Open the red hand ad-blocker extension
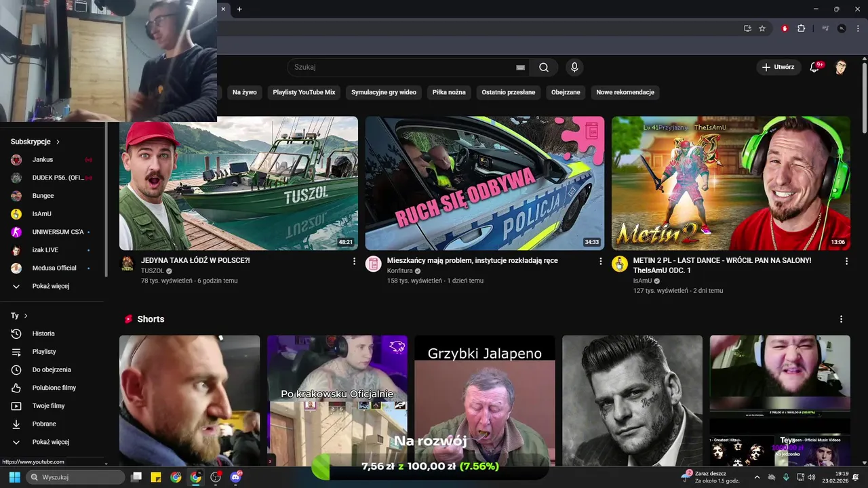Image resolution: width=868 pixels, height=488 pixels. 785,28
